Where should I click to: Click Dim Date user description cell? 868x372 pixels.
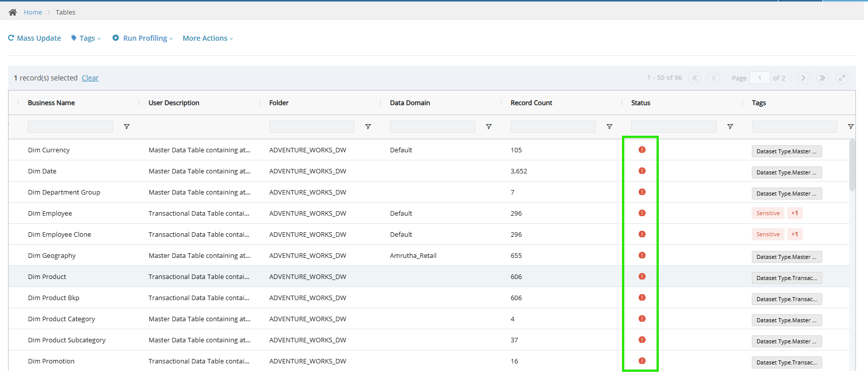(x=200, y=171)
